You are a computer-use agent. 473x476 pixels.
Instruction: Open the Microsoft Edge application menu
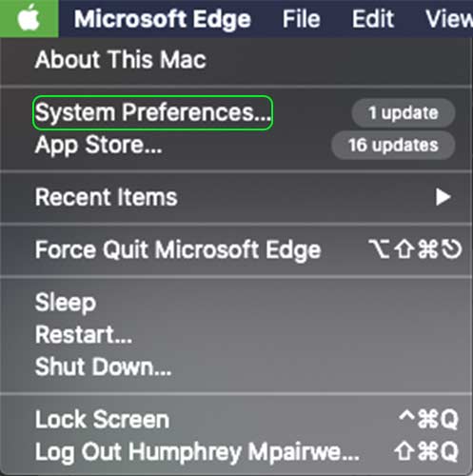(x=163, y=19)
